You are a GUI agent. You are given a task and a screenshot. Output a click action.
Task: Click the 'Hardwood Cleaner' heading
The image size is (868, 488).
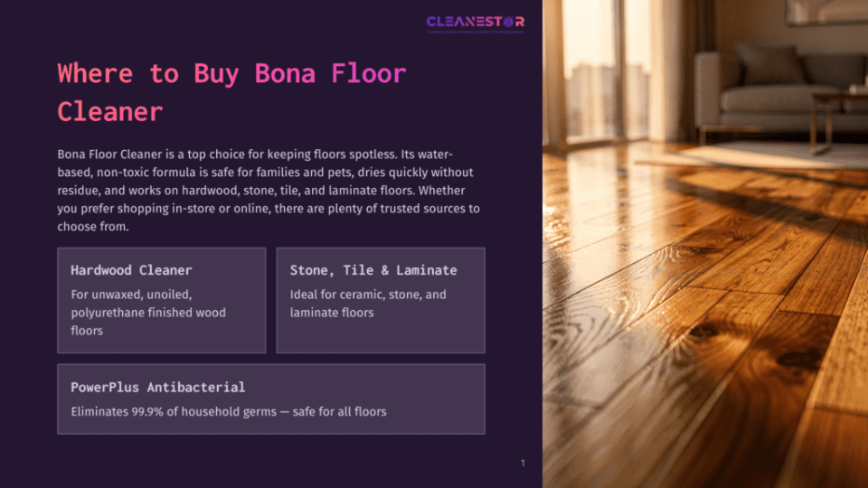[131, 270]
